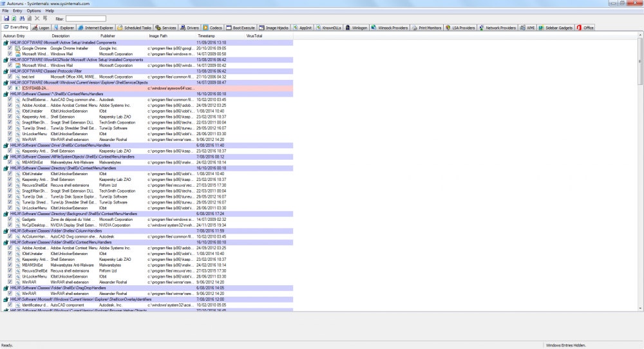Click the file icon of text/xml entry
This screenshot has height=349, width=644.
coord(17,77)
